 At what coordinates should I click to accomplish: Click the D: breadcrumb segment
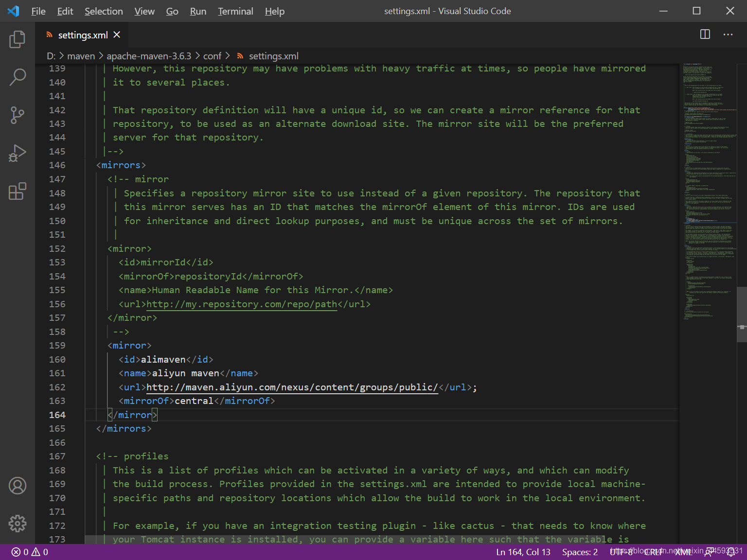click(51, 56)
